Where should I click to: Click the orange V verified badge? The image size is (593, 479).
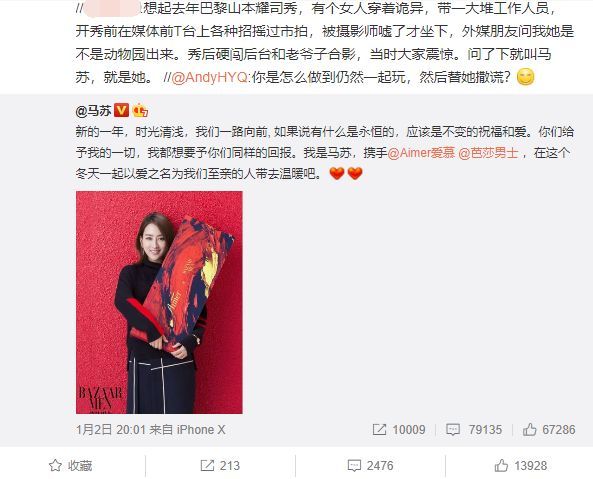121,110
